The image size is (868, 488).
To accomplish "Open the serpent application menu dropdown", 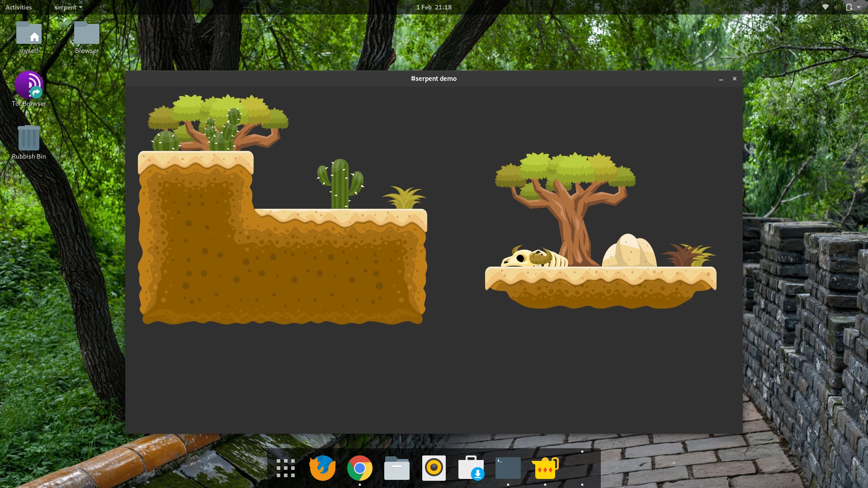I will coord(68,7).
